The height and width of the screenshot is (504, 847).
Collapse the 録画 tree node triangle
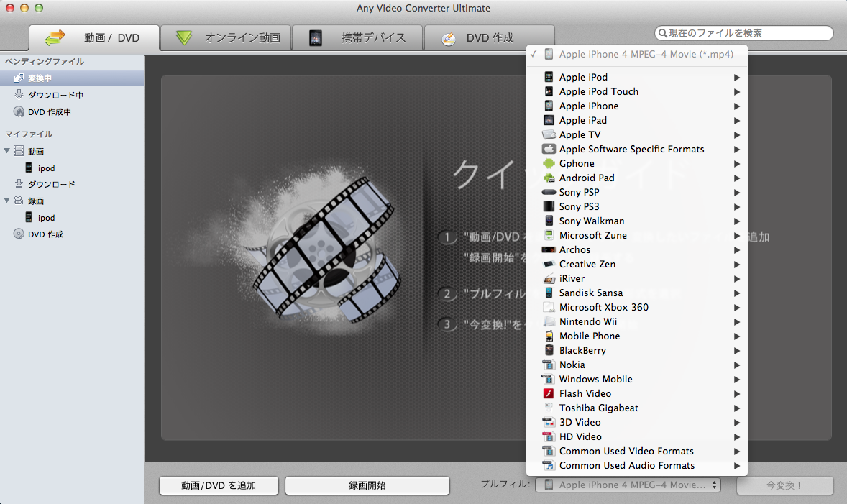click(7, 201)
